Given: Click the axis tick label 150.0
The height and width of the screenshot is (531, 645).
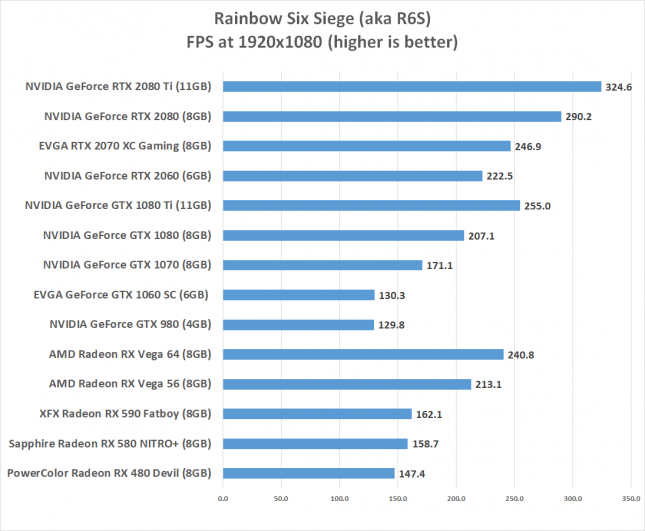Looking at the screenshot, I should (398, 499).
